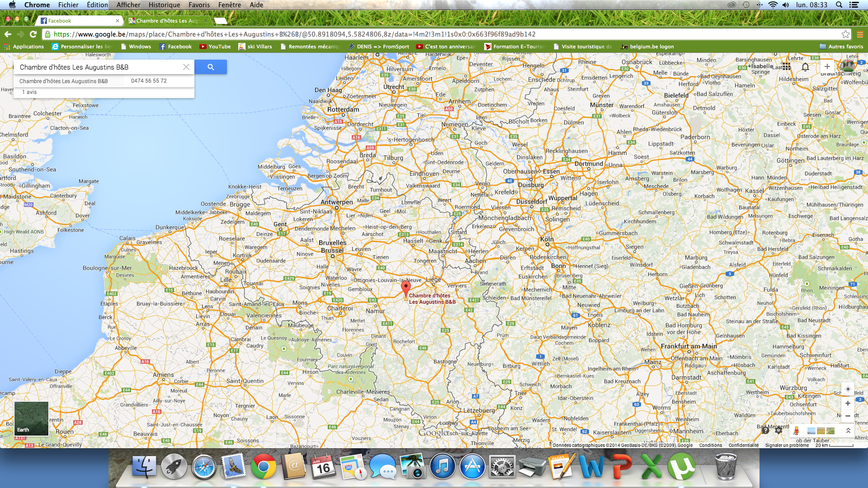The width and height of the screenshot is (868, 488).
Task: Open the map help question mark icon
Action: pos(765,431)
